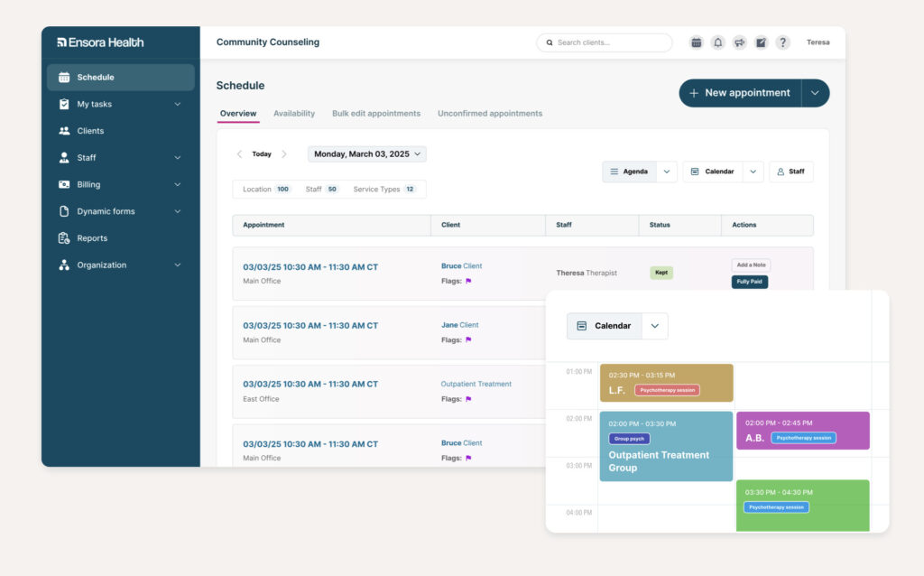924x576 pixels.
Task: Click calendar icon in floating Calendar card
Action: point(582,326)
